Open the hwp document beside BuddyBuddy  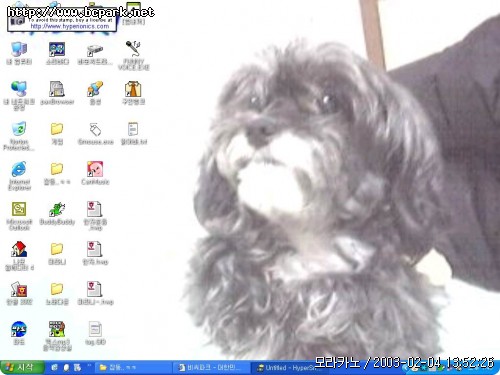click(x=95, y=216)
